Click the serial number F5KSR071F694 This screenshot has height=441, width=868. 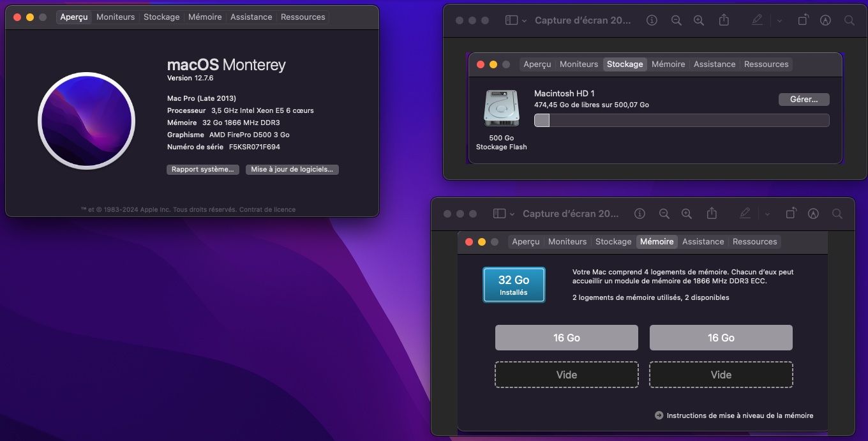pyautogui.click(x=255, y=147)
